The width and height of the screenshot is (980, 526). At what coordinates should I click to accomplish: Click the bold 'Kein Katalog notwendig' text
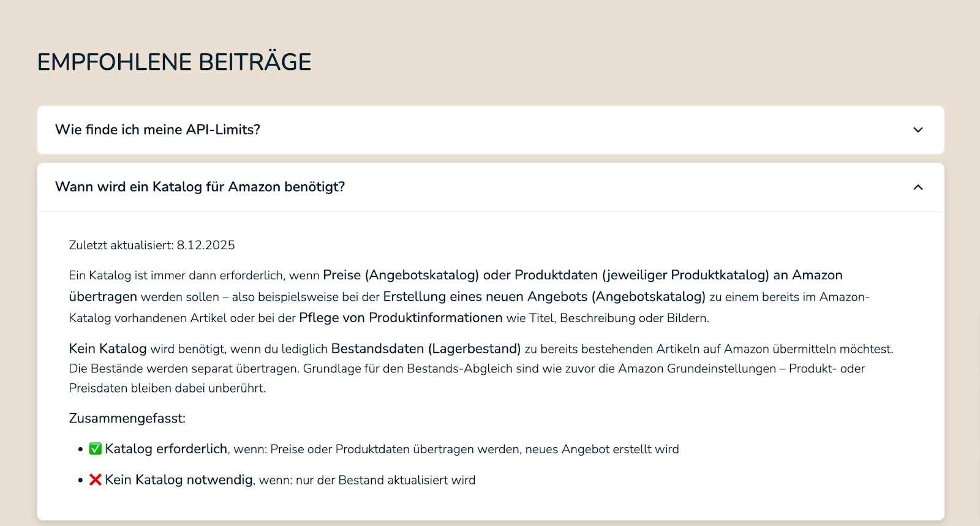coord(179,479)
